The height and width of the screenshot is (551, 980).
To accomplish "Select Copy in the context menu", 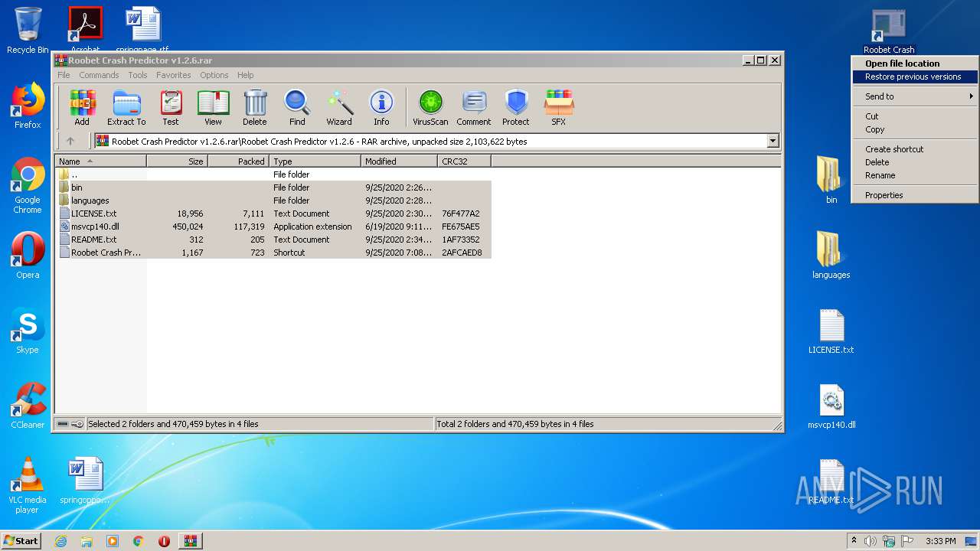I will coord(915,129).
